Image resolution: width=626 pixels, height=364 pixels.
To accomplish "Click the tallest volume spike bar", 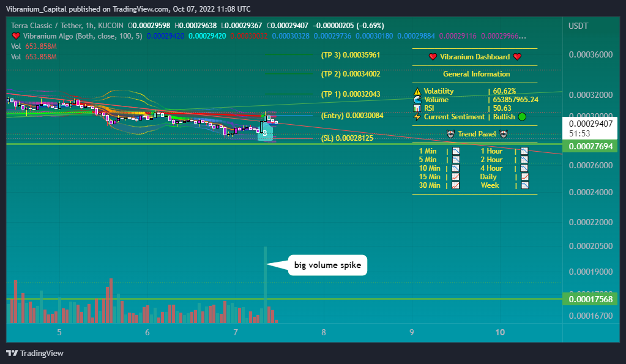I will [x=265, y=284].
